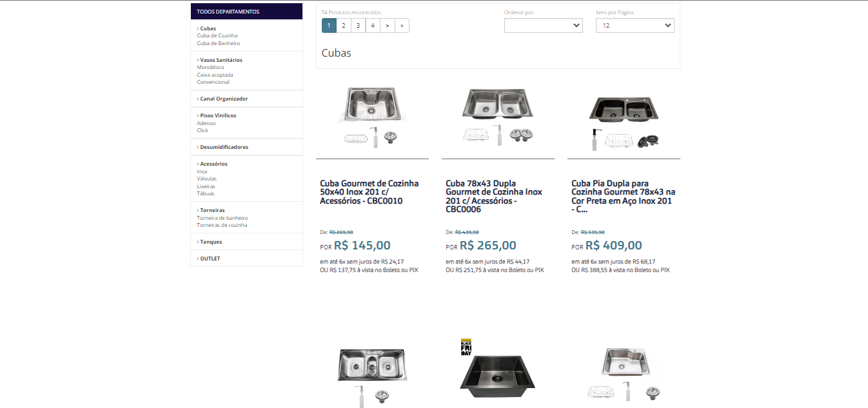Image resolution: width=868 pixels, height=408 pixels.
Task: Click the Black Friday badge icon
Action: [x=466, y=347]
